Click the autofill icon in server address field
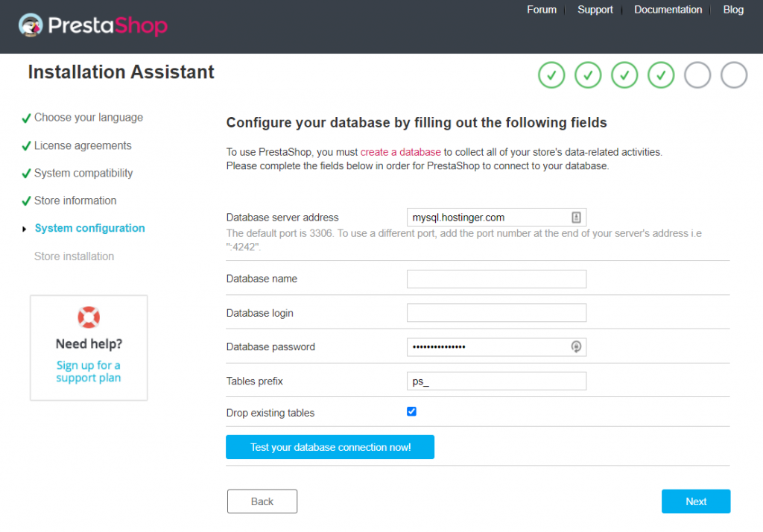This screenshot has height=532, width=763. coord(577,217)
